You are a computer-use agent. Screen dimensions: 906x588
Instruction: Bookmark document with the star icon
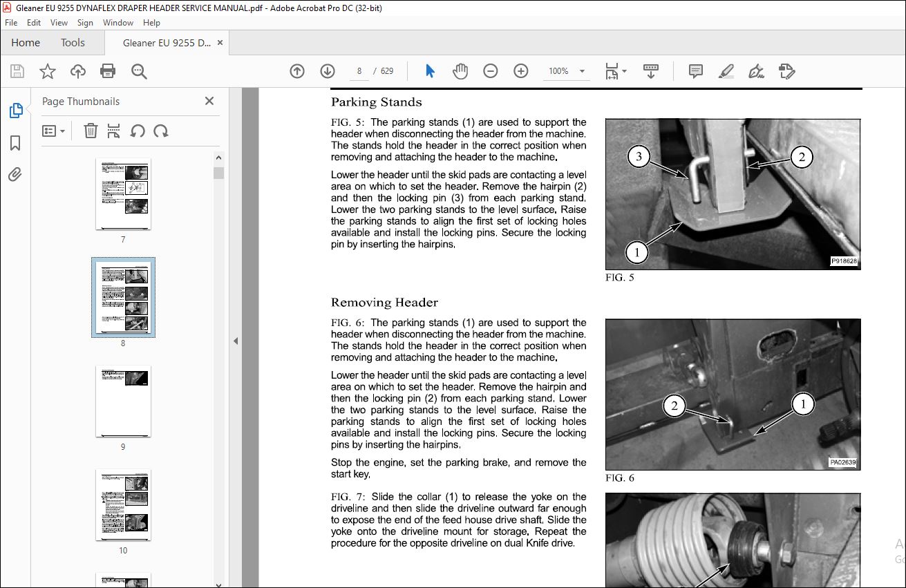(47, 71)
